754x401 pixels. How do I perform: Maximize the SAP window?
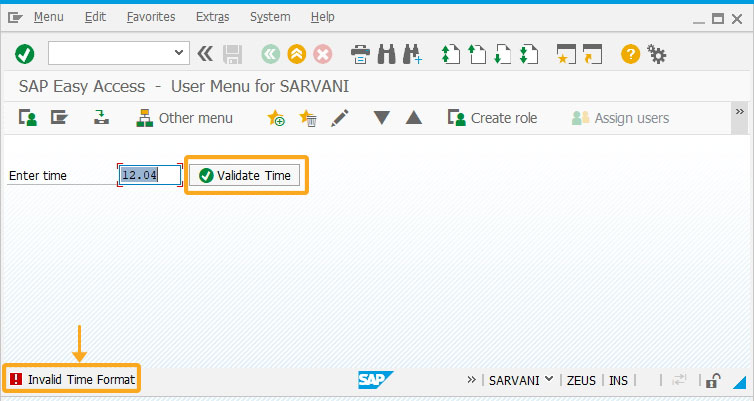coord(718,19)
